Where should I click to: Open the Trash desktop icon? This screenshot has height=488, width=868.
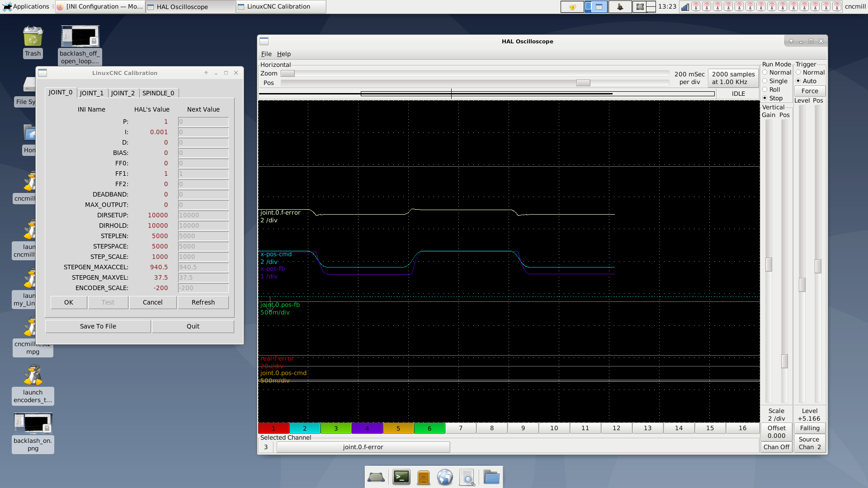33,42
